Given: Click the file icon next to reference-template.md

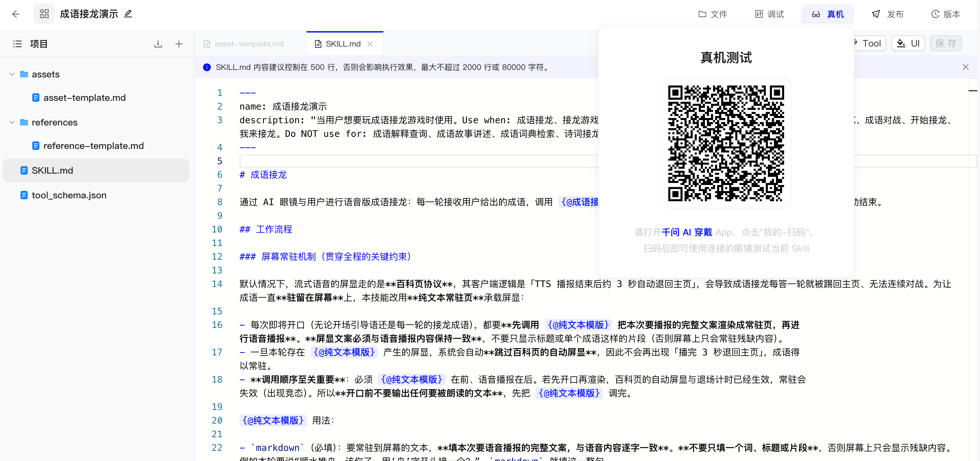Looking at the screenshot, I should click(36, 146).
